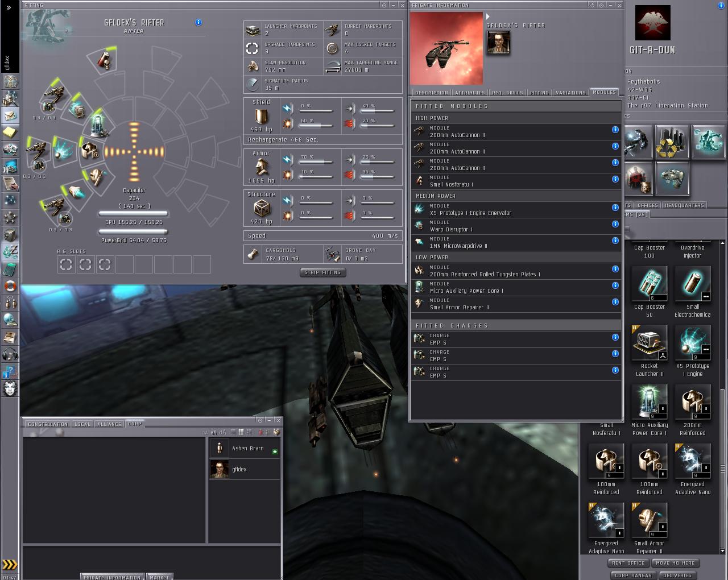Screen dimensions: 728x580
Task: Click the lifebuoy help icon in the sidebar
Action: click(x=10, y=286)
